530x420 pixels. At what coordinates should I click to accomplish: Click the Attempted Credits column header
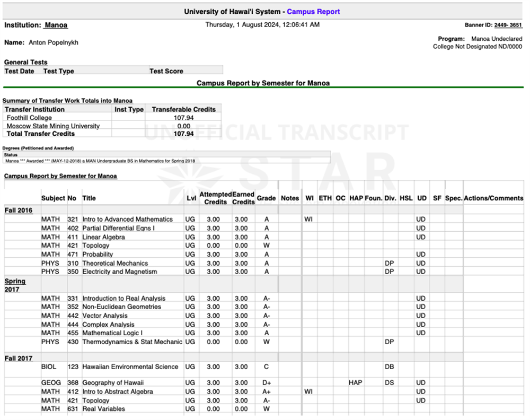[215, 198]
